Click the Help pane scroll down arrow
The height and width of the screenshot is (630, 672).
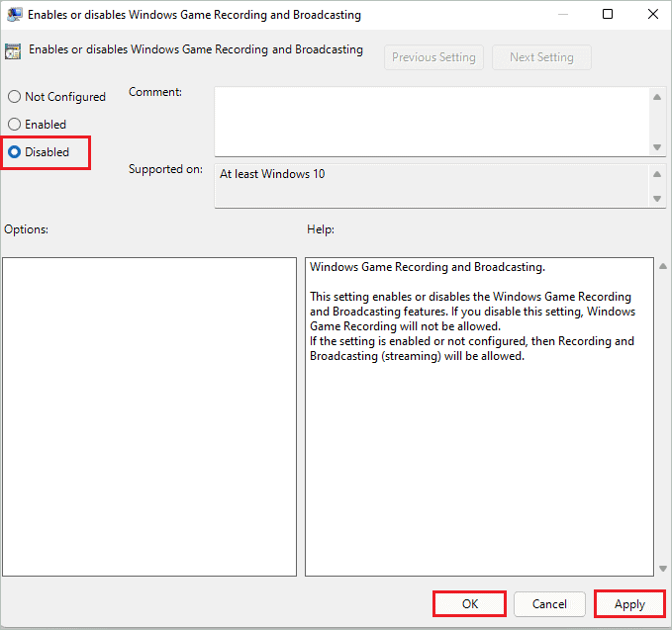[662, 569]
